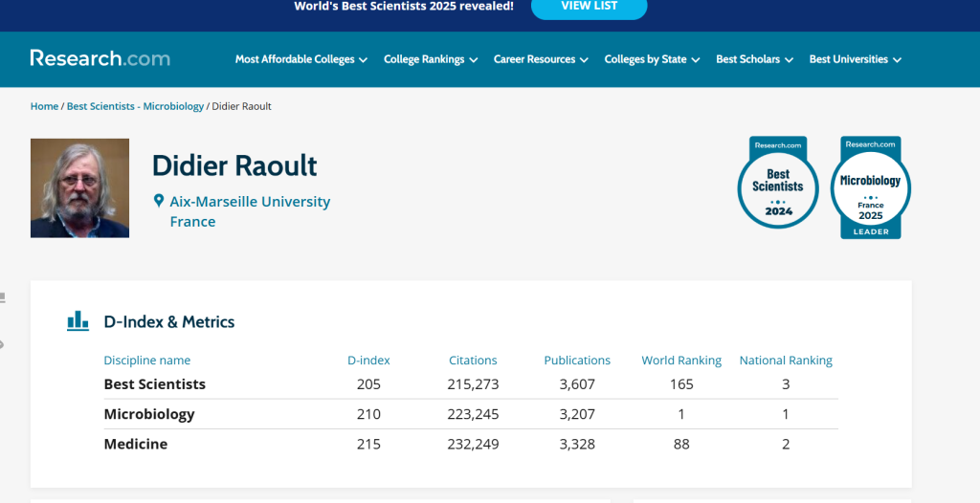Click the citations value 215,273

tap(473, 384)
